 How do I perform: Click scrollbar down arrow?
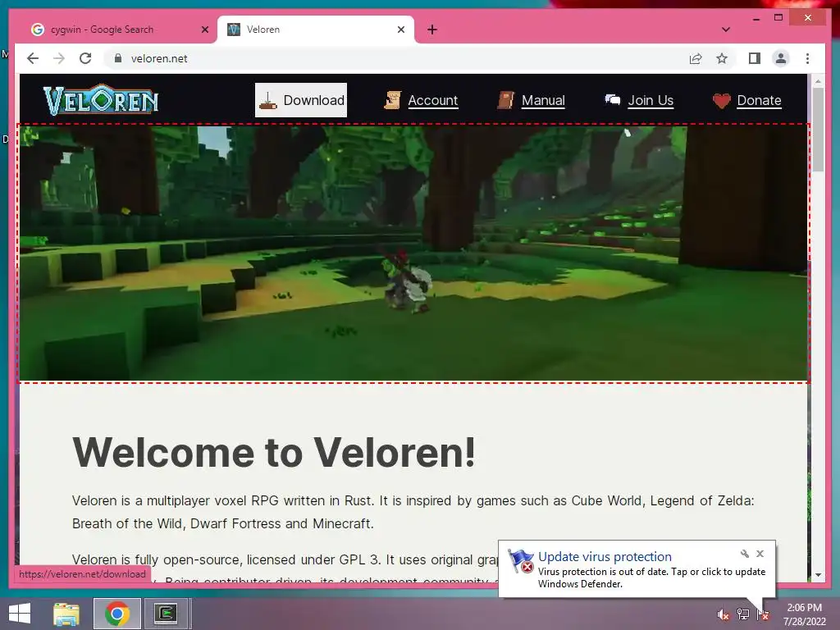point(818,575)
